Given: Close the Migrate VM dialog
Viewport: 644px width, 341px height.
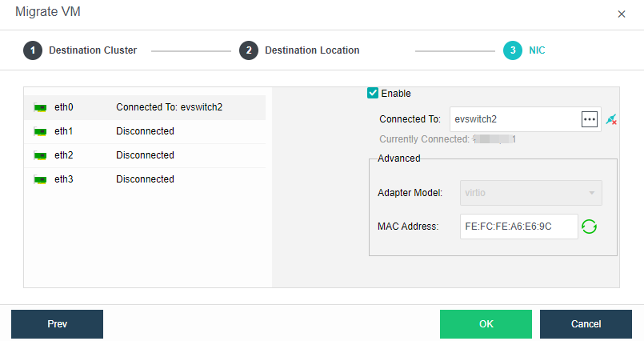Looking at the screenshot, I should (x=622, y=14).
